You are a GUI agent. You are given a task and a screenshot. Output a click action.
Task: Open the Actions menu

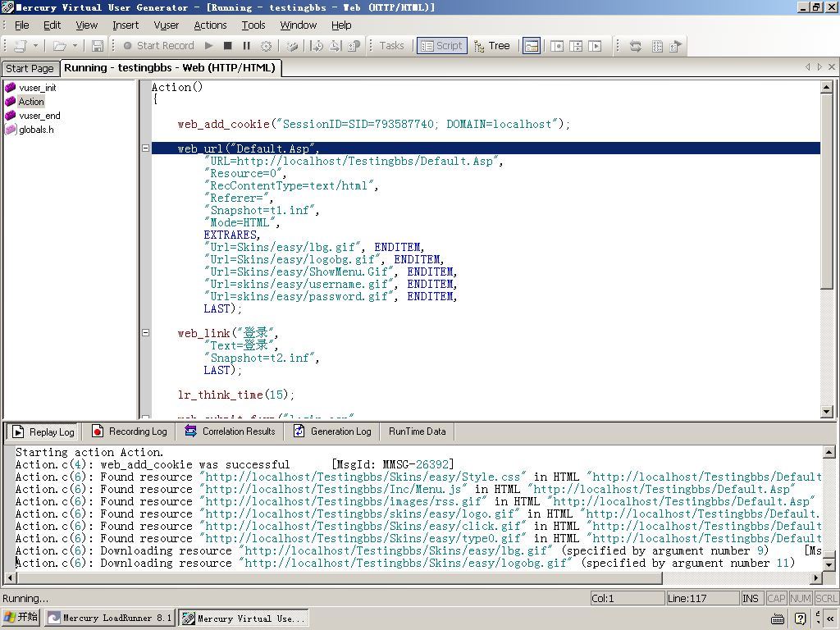pos(210,25)
